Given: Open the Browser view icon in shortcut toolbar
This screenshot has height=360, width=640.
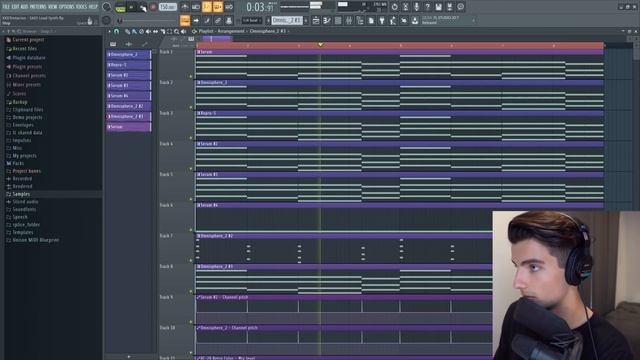Looking at the screenshot, I should pos(360,20).
